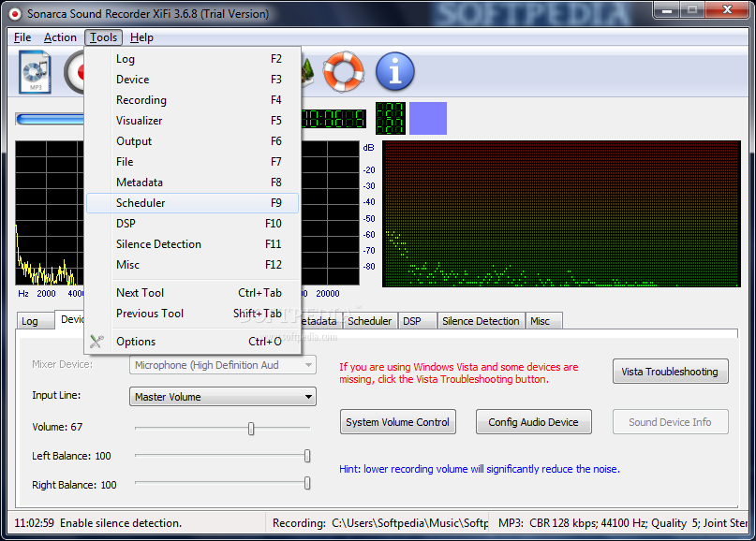Image resolution: width=756 pixels, height=541 pixels.
Task: Switch to the DSP tab
Action: click(417, 321)
